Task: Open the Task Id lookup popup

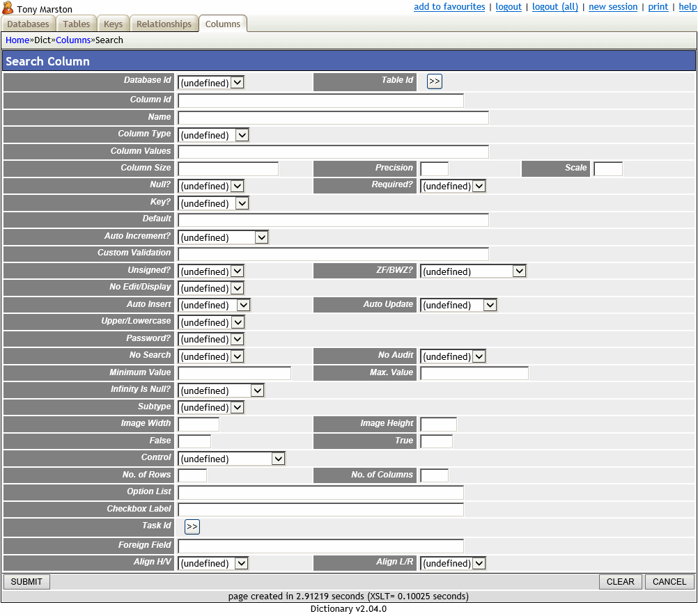Action: 192,527
